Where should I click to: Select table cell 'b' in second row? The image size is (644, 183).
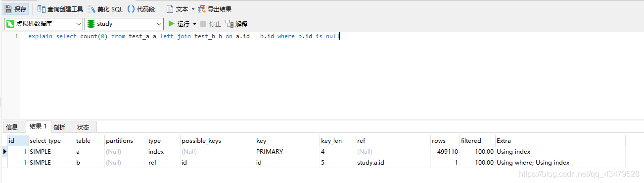click(90, 162)
